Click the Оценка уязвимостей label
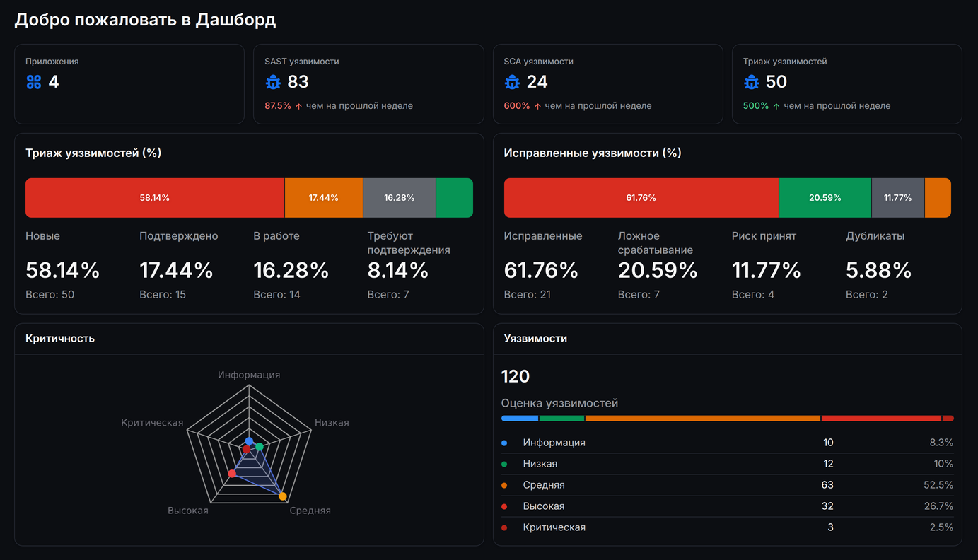 point(559,403)
